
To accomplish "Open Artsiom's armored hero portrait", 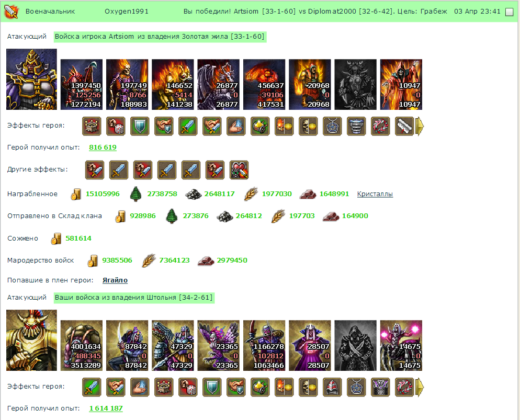I will pos(31,79).
